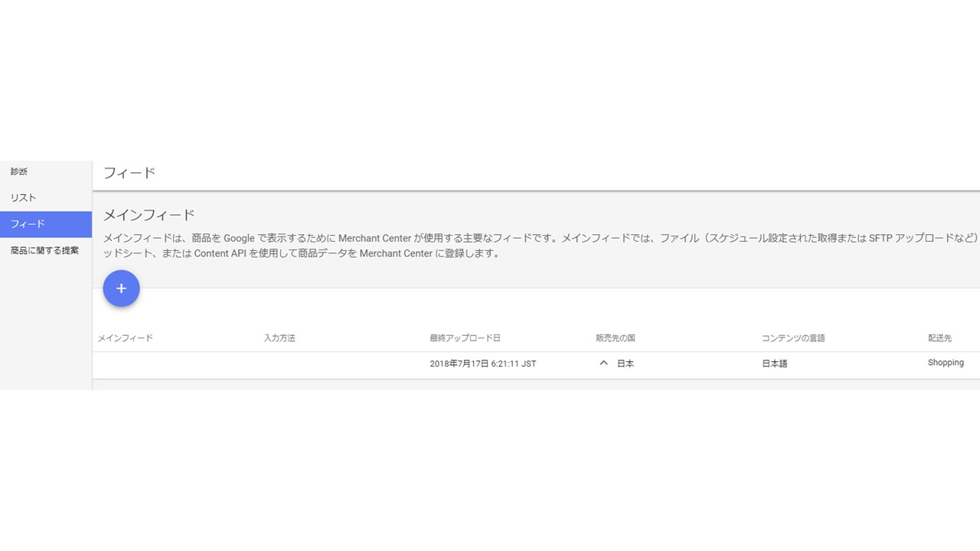The image size is (980, 551).
Task: Click the 最終アップロード日 column header
Action: click(x=465, y=338)
